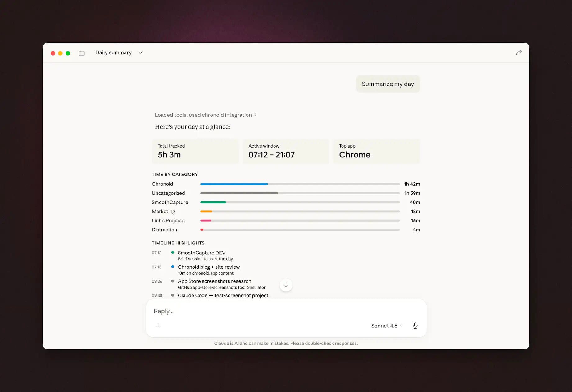The height and width of the screenshot is (392, 572).
Task: Click the green dot beside SmoothCapture DEV
Action: pyautogui.click(x=173, y=252)
